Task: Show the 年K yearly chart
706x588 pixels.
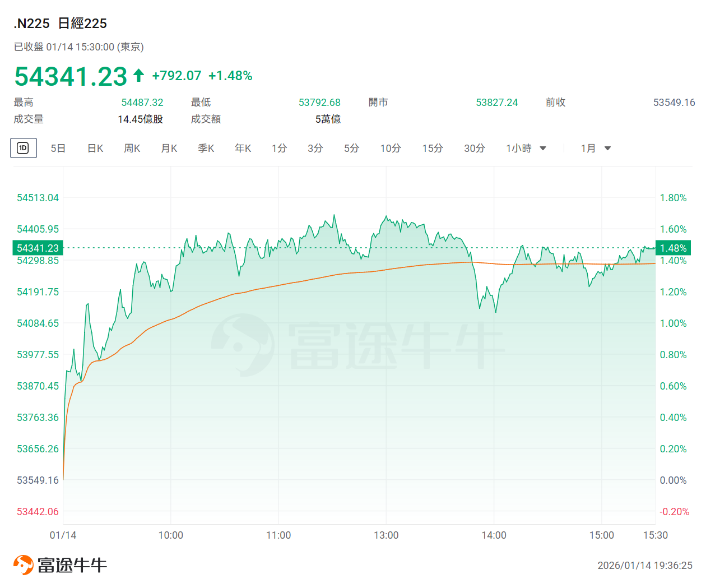Action: pos(243,149)
